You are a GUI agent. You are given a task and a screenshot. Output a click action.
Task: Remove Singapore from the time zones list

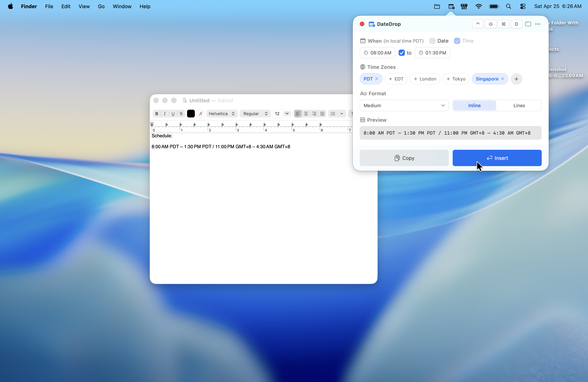point(503,79)
